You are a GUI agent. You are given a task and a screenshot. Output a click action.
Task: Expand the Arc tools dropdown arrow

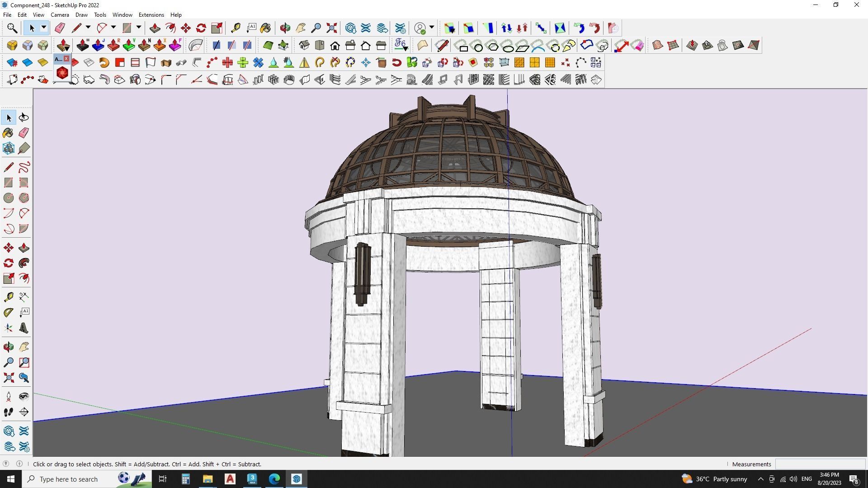pos(113,28)
